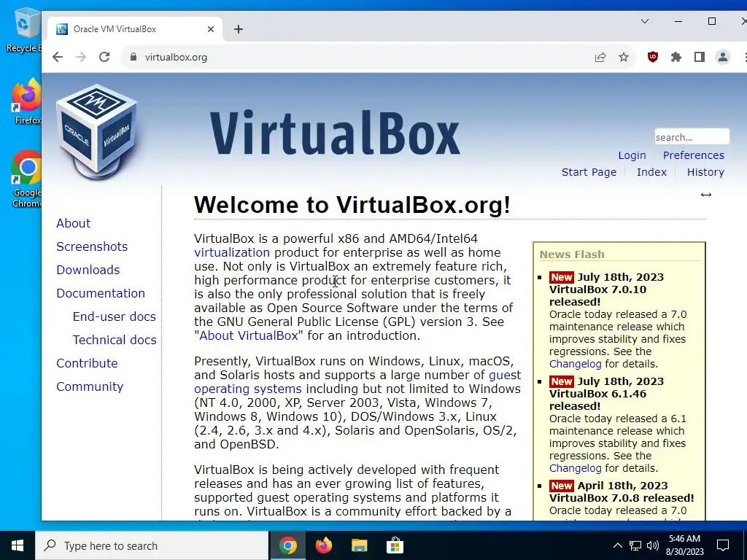This screenshot has height=560, width=747.
Task: Open Community in the sidebar
Action: [90, 386]
